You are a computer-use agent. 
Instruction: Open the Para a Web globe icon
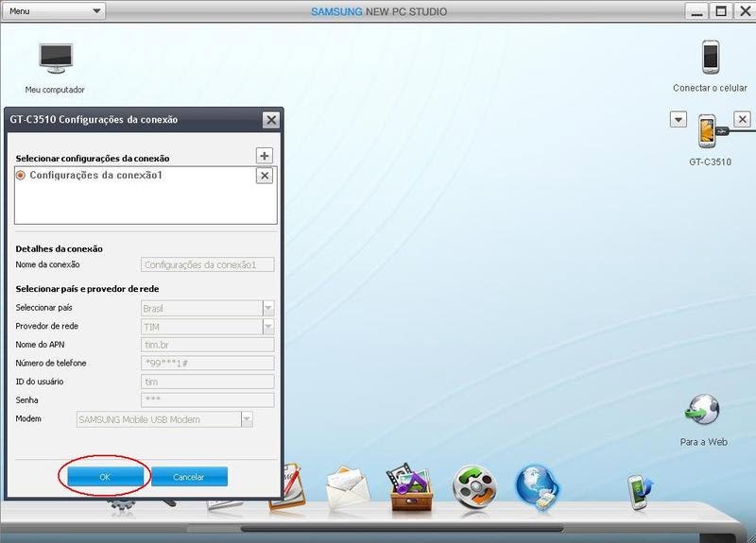(x=702, y=410)
